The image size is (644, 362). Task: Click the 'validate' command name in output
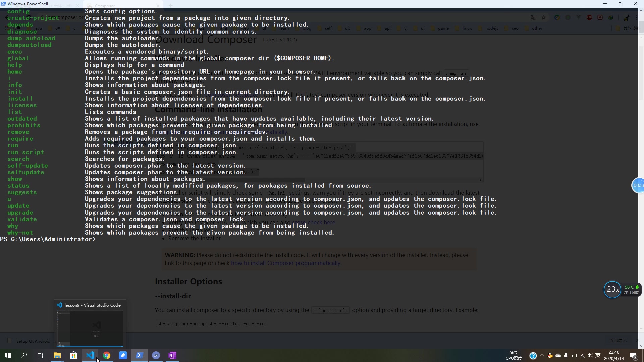22,219
